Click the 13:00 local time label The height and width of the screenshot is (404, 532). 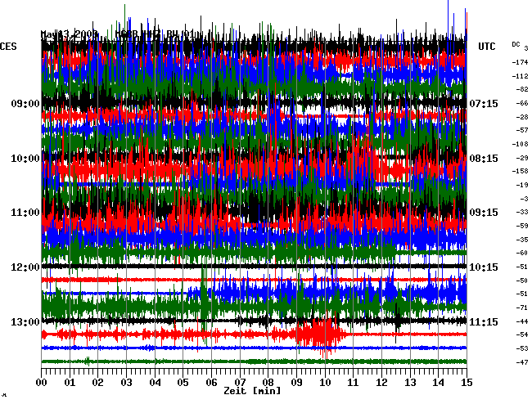pyautogui.click(x=25, y=321)
